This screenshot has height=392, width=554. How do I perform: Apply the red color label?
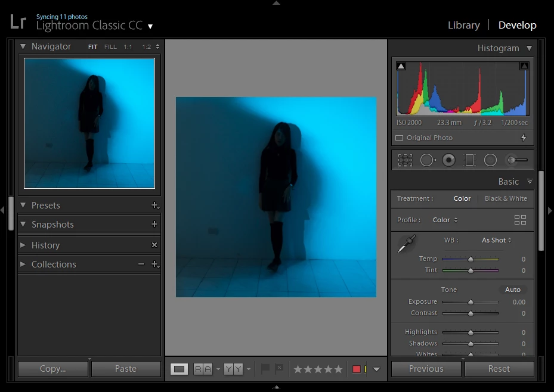(357, 369)
